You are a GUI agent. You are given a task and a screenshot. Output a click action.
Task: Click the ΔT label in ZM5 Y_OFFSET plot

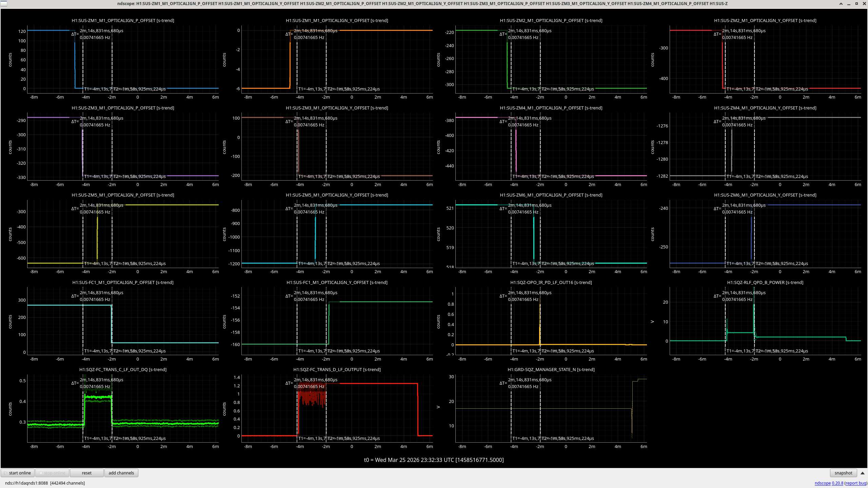pos(289,208)
